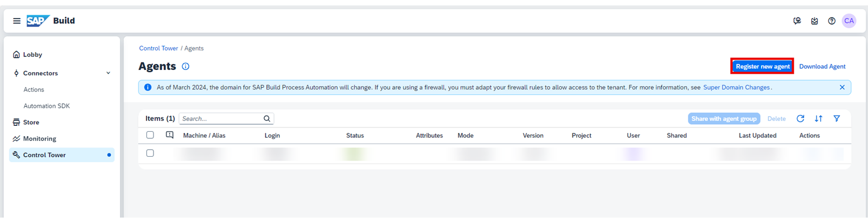Click the Attributes column header
Viewport: 868px width, 223px height.
click(x=429, y=136)
